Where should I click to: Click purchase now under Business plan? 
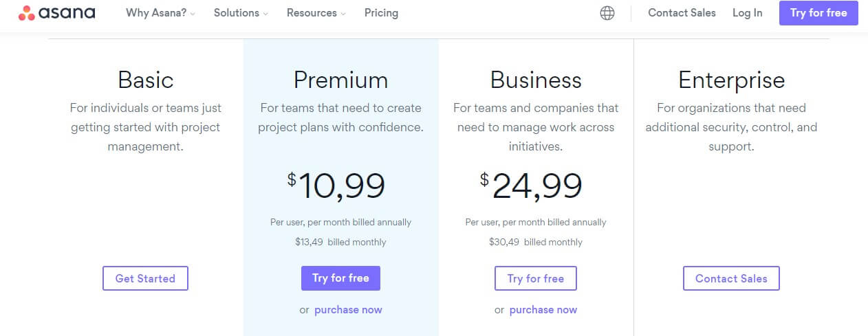coord(543,310)
